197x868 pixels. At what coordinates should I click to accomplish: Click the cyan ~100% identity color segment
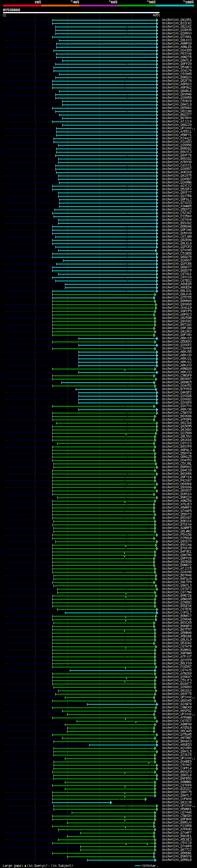pos(175,6)
